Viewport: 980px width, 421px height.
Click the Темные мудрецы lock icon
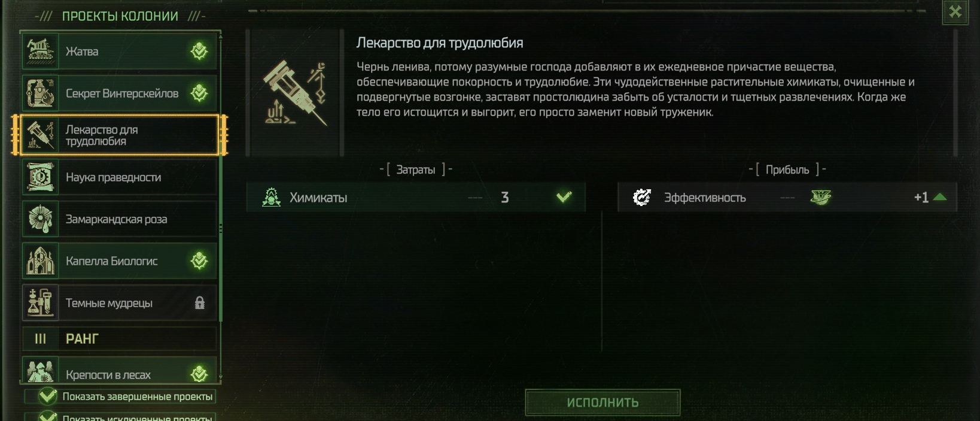point(200,303)
